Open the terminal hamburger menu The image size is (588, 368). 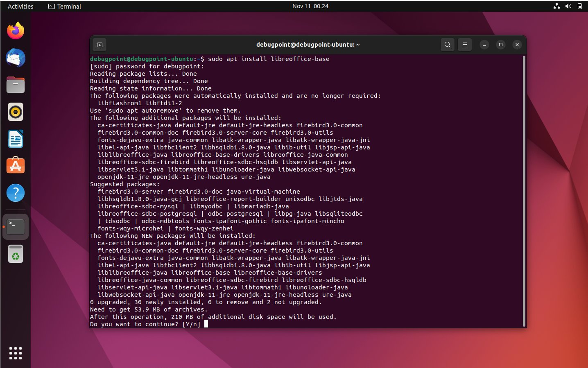click(464, 45)
